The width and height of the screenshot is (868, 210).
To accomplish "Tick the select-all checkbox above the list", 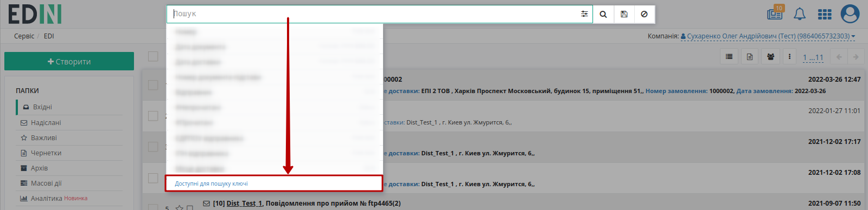I will click(x=153, y=56).
